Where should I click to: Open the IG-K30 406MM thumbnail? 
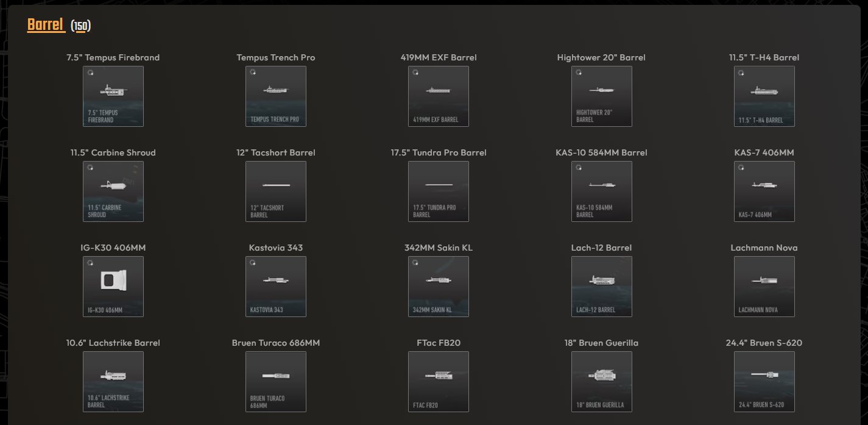tap(113, 287)
